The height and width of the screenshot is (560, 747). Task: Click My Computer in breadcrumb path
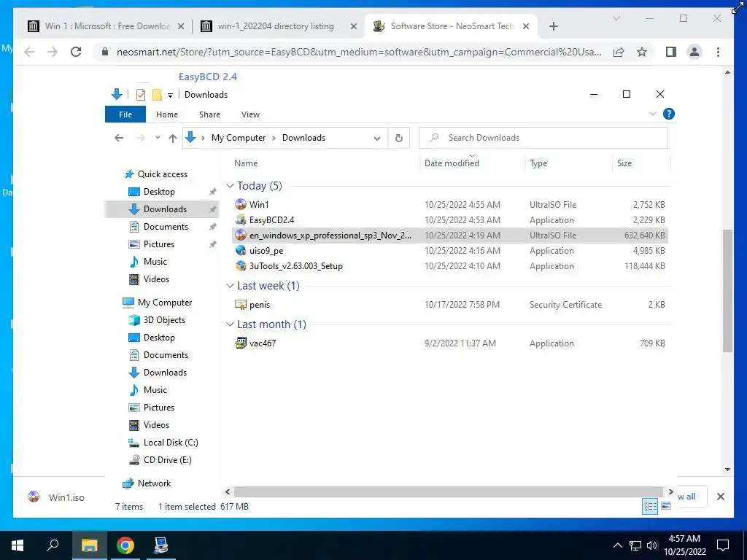[x=239, y=138]
